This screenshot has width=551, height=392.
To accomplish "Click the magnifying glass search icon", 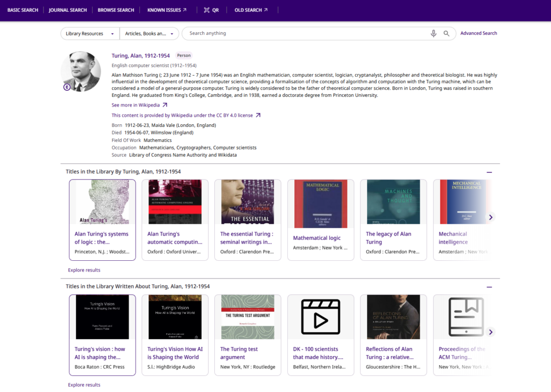I will (x=446, y=33).
